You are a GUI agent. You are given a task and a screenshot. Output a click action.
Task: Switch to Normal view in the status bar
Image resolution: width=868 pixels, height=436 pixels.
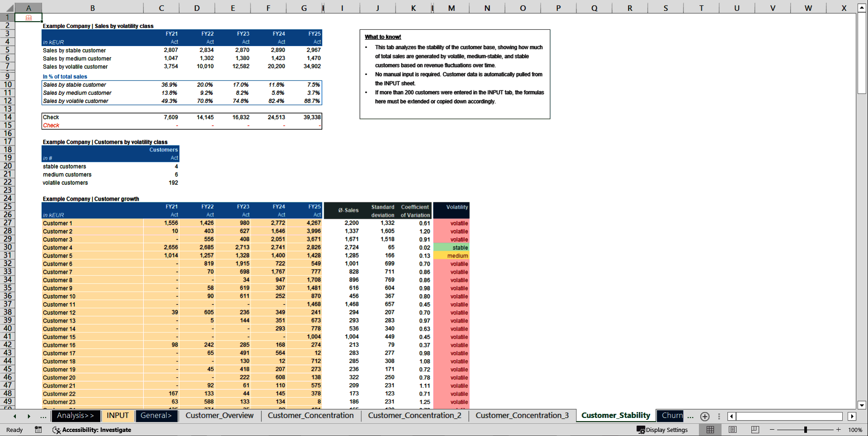(710, 430)
